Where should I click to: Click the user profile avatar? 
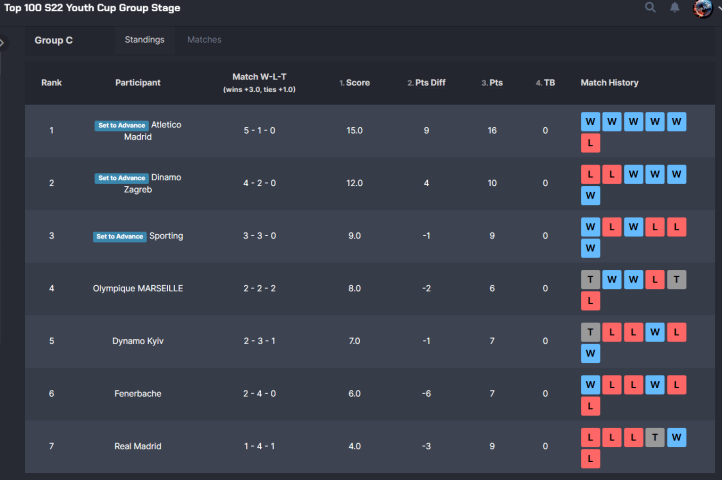click(x=702, y=8)
